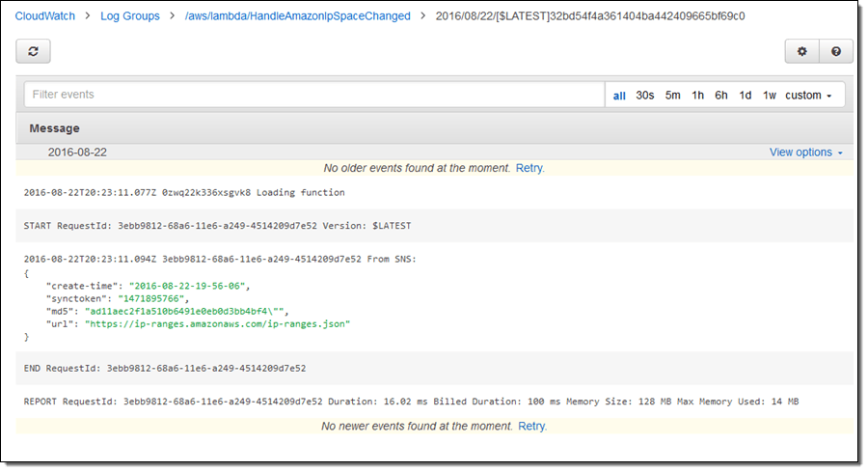Open the settings gear icon

[x=801, y=51]
